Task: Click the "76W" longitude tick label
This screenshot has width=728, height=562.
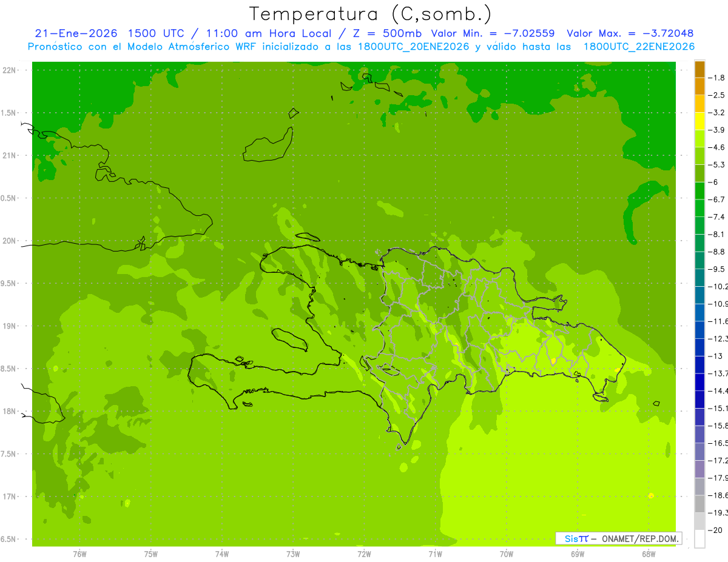Action: pyautogui.click(x=79, y=554)
